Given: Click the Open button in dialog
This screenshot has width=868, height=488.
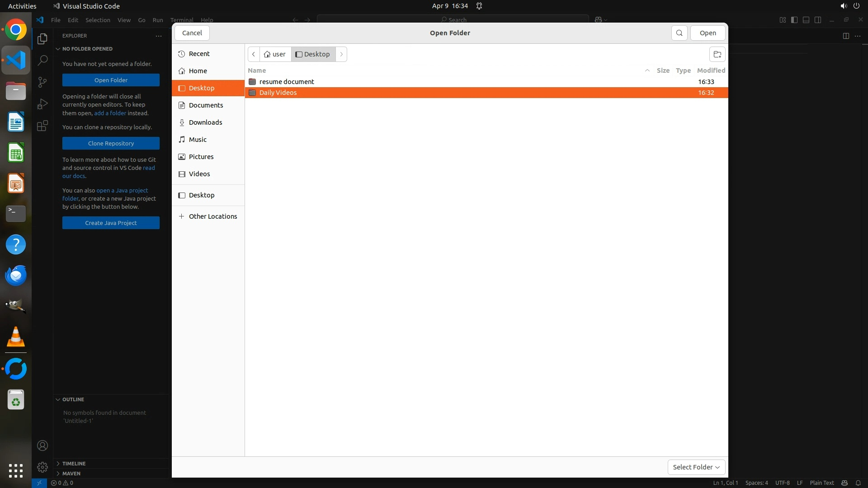Looking at the screenshot, I should 708,33.
